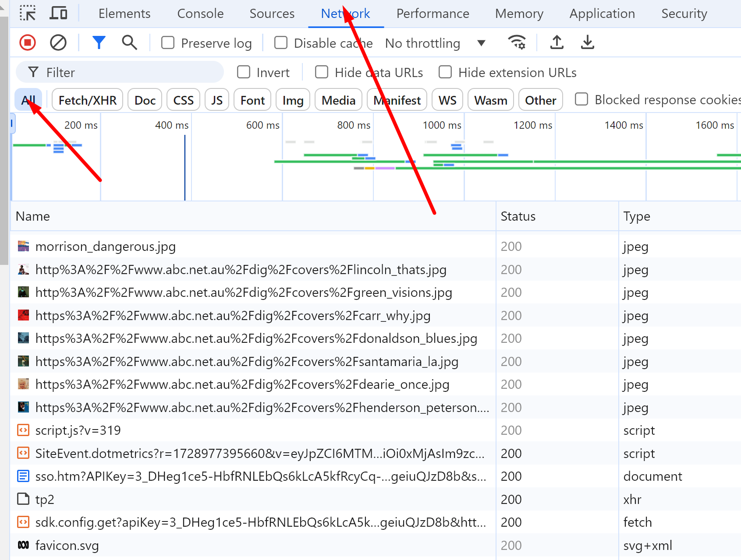Filter by Media requests
This screenshot has height=560, width=741.
338,100
